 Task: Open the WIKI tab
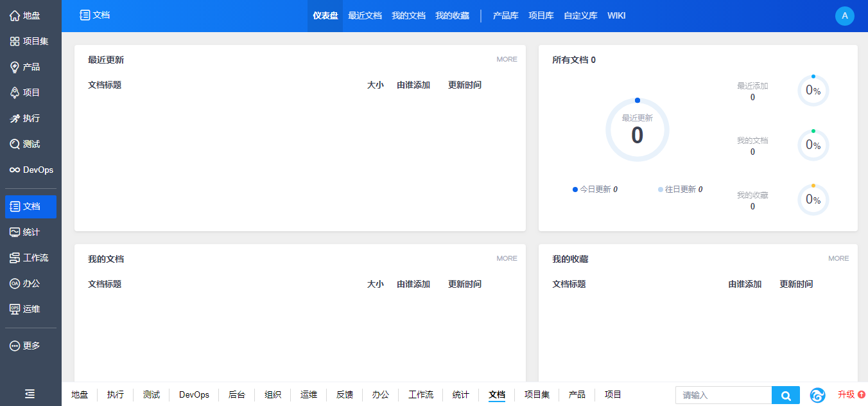[x=616, y=16]
